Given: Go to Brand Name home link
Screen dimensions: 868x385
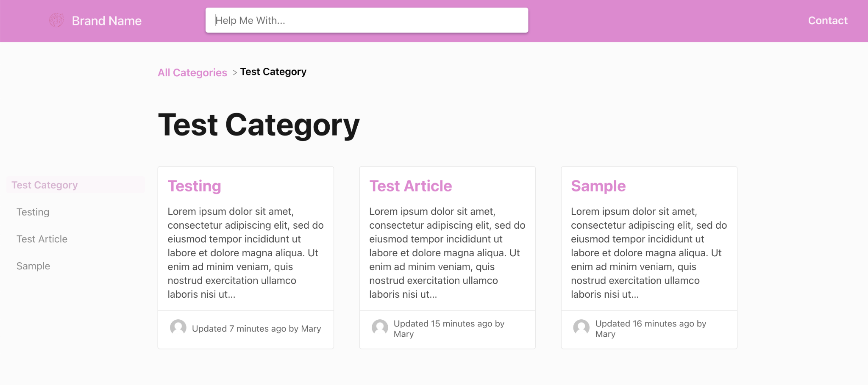Looking at the screenshot, I should point(106,21).
